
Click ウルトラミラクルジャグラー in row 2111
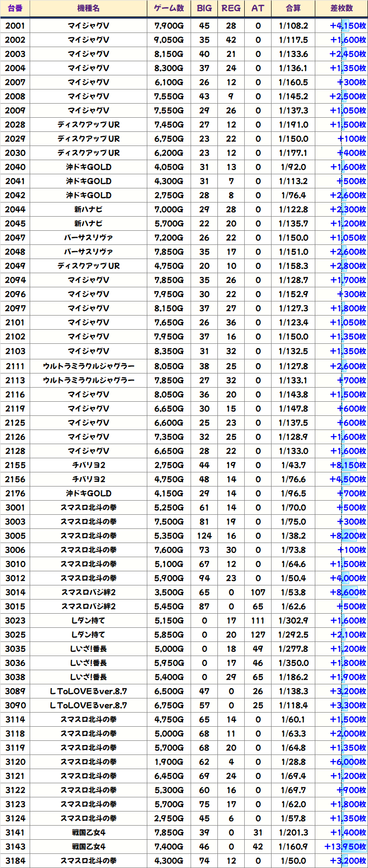tap(88, 366)
